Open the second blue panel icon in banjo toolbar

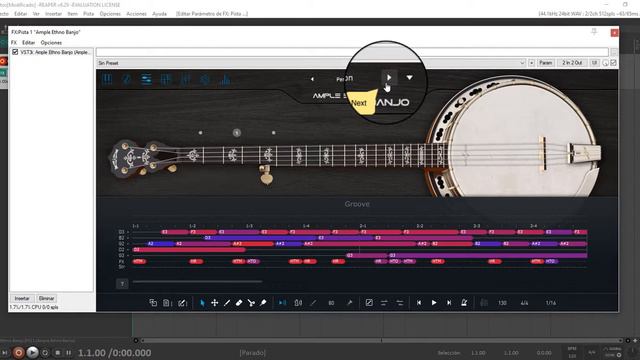(127, 79)
